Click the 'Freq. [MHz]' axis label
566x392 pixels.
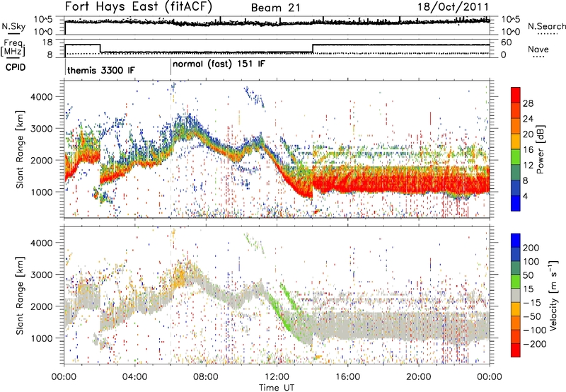(x=13, y=48)
